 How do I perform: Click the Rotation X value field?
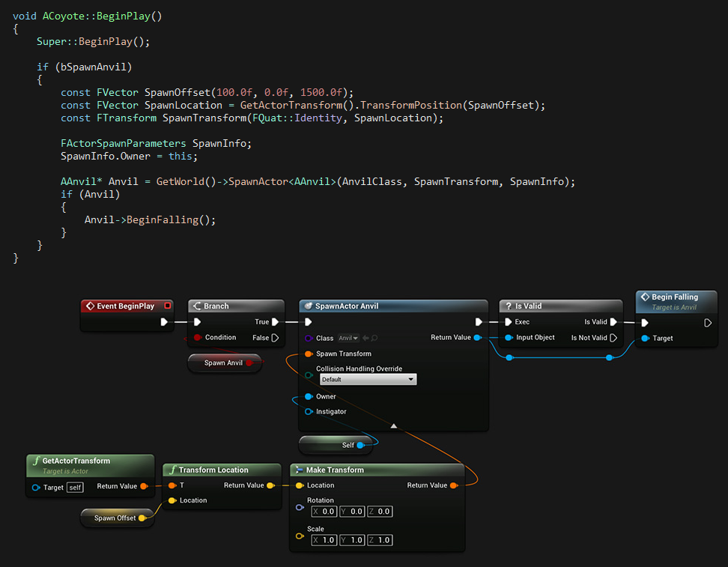click(324, 512)
